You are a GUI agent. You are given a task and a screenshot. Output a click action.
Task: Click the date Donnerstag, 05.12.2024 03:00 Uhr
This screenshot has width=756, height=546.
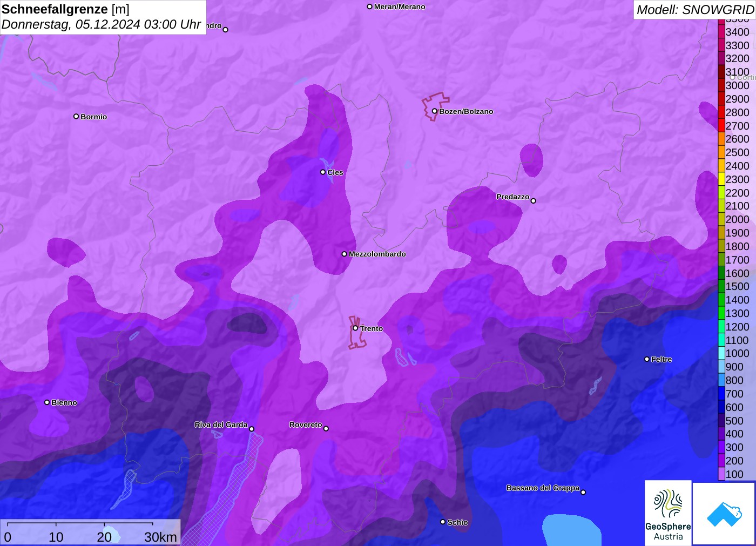click(102, 24)
